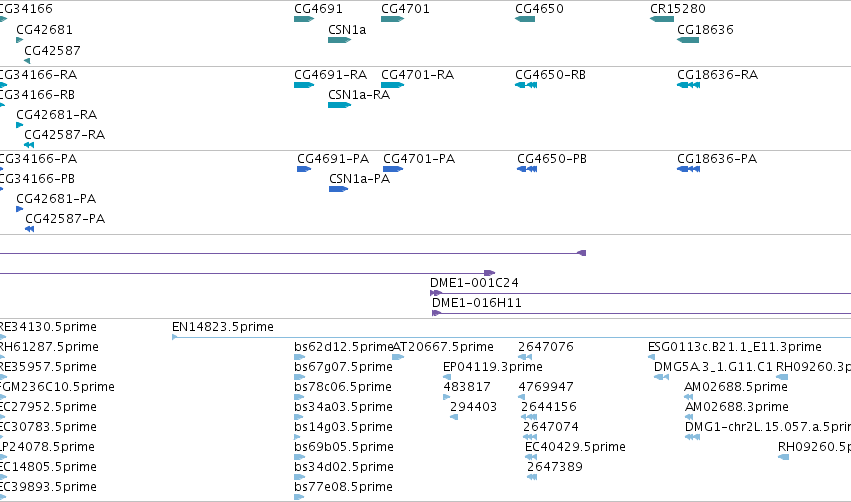Select EST EC40429.5prime
Image resolution: width=851 pixels, height=502 pixels.
[x=575, y=447]
